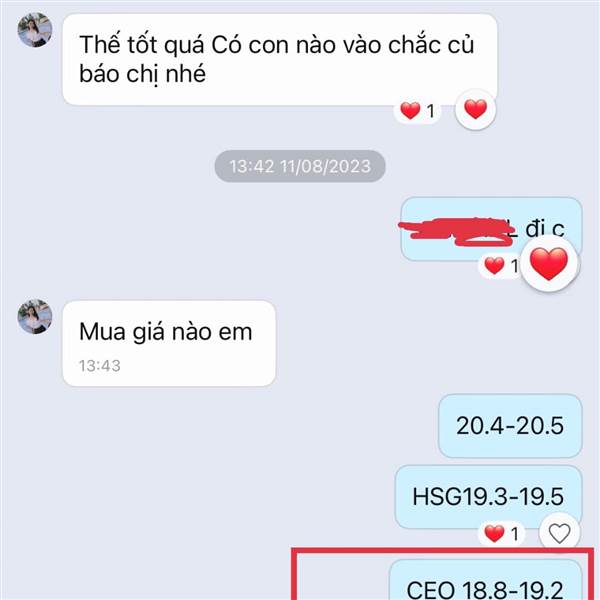Open the heart reaction count on the redacted message
The width and height of the screenshot is (600, 600).
point(501,266)
